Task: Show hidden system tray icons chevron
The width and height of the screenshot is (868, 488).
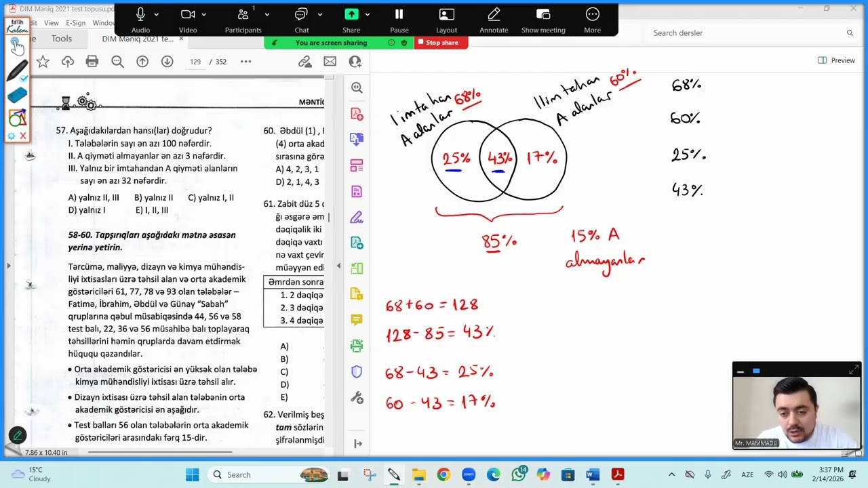Action: pos(671,474)
